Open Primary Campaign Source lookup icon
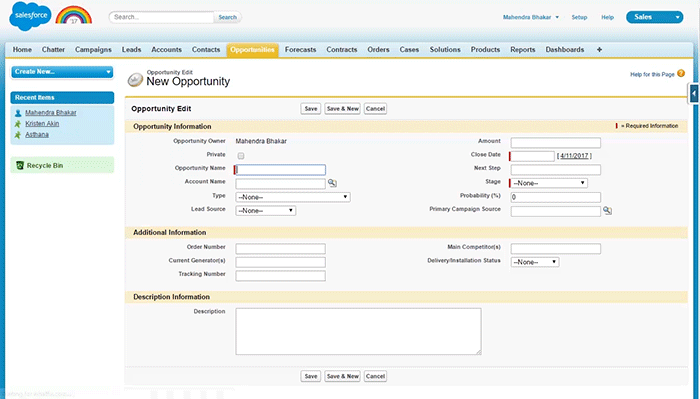Image resolution: width=700 pixels, height=399 pixels. 607,211
